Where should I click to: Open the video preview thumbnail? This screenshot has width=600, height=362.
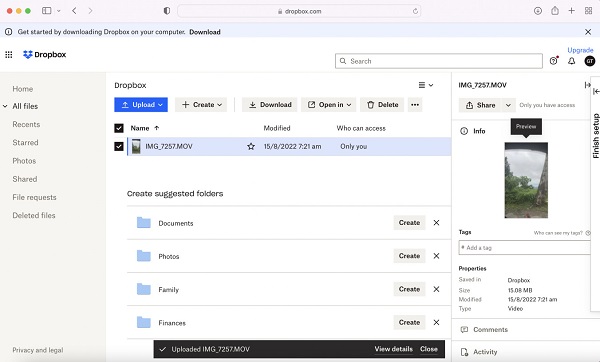pos(526,180)
